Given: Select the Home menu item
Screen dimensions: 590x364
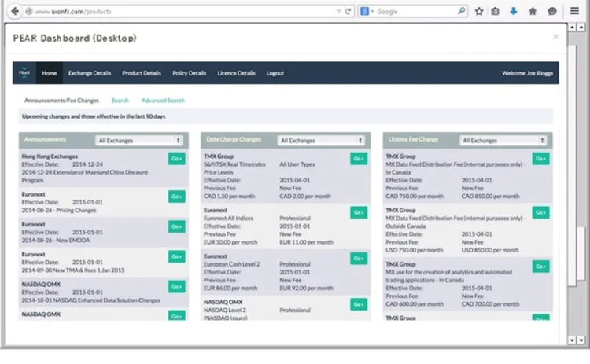Looking at the screenshot, I should (x=50, y=73).
